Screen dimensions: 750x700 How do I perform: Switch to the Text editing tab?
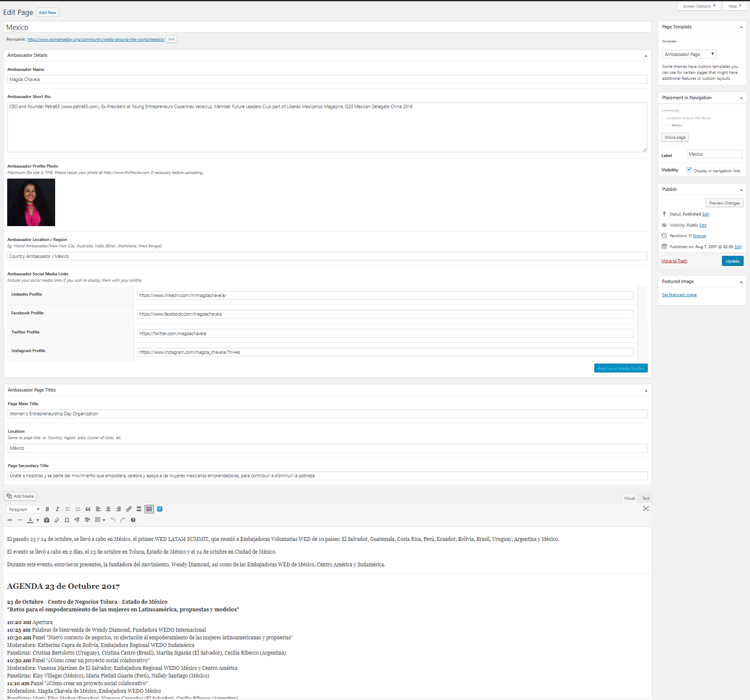645,498
